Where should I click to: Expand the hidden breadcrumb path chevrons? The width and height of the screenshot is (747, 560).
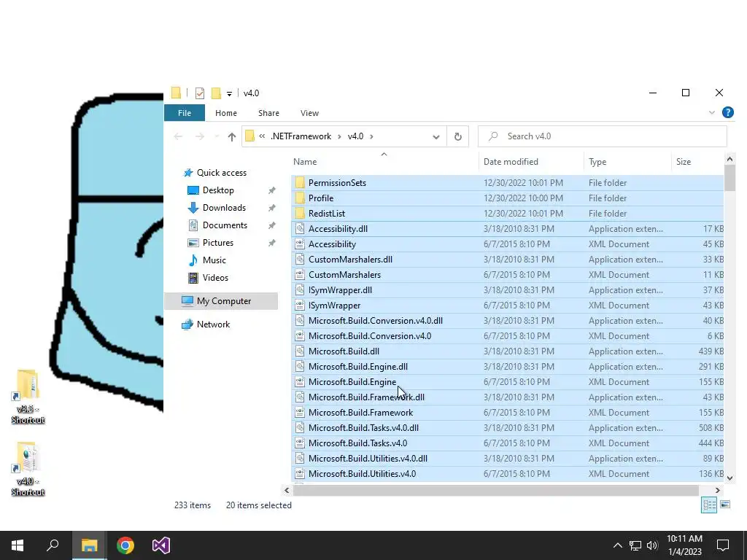262,136
